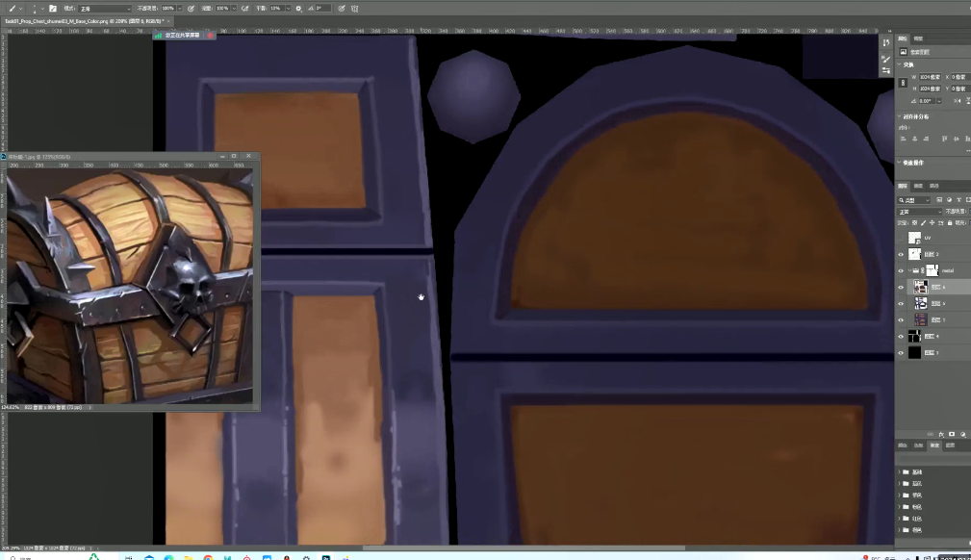Screen dimensions: 971x560
Task: Filter layers by adjustment layer icon
Action: tap(949, 199)
